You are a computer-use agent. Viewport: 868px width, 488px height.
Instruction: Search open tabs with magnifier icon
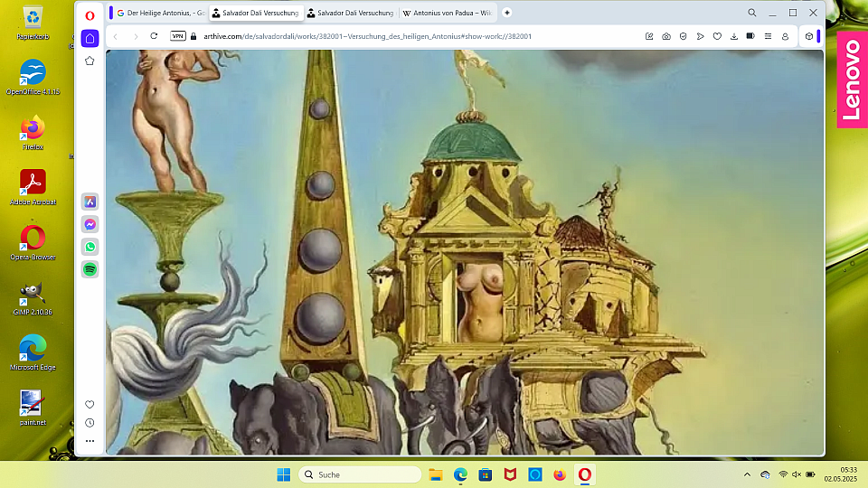[751, 13]
